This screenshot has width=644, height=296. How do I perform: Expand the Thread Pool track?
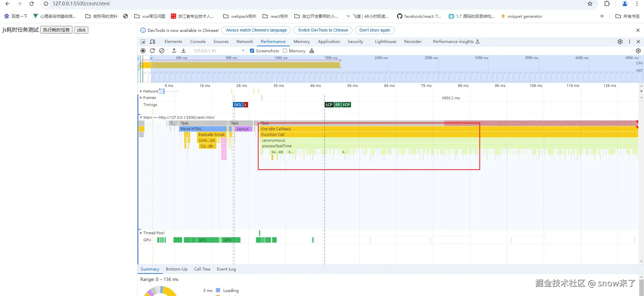tap(141, 233)
